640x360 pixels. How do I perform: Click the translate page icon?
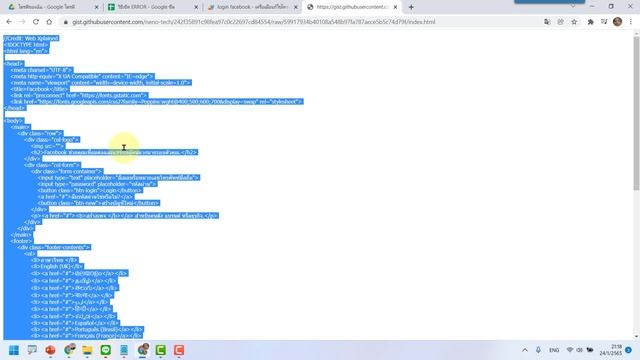pos(547,22)
